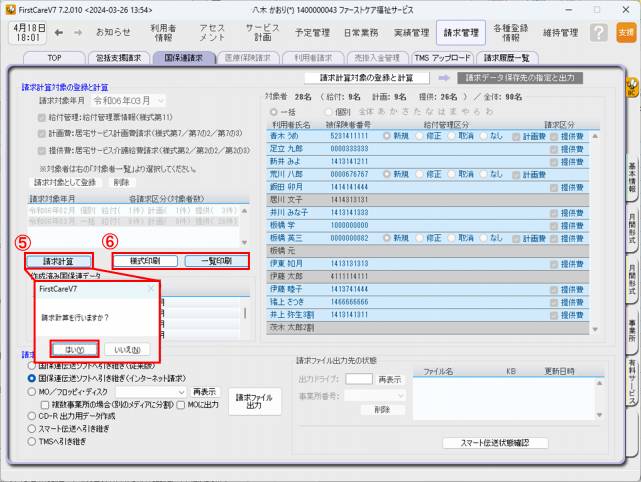Viewport: 641px width, 482px height.
Task: Open the 請求管理 main menu
Action: click(x=460, y=33)
